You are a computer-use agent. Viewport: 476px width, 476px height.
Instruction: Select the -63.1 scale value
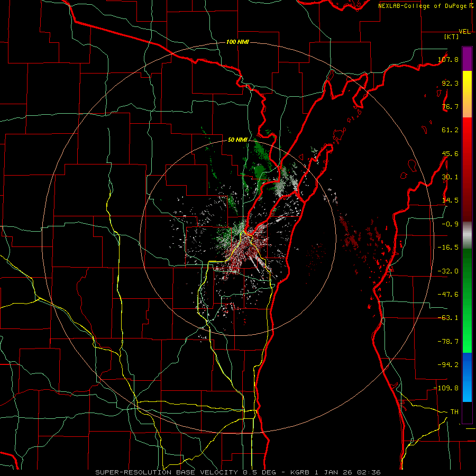point(448,318)
